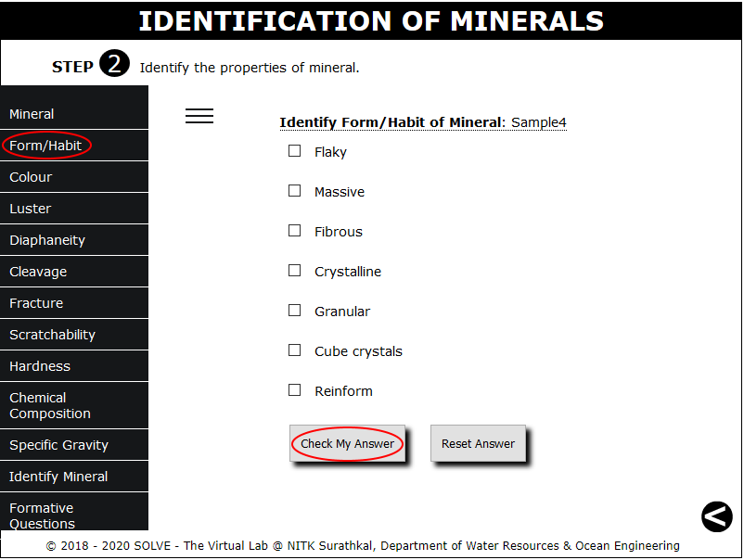Check the Massive checkbox
Image resolution: width=744 pixels, height=560 pixels.
pyautogui.click(x=295, y=191)
